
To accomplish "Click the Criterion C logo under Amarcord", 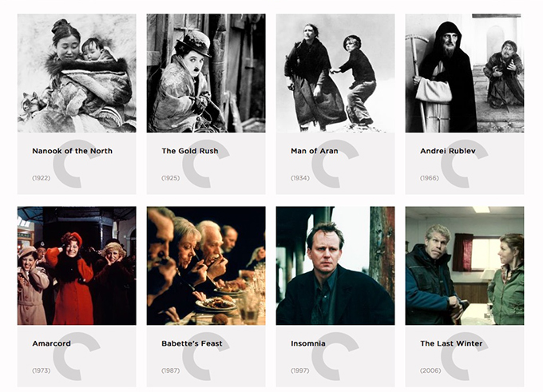I will click(76, 356).
